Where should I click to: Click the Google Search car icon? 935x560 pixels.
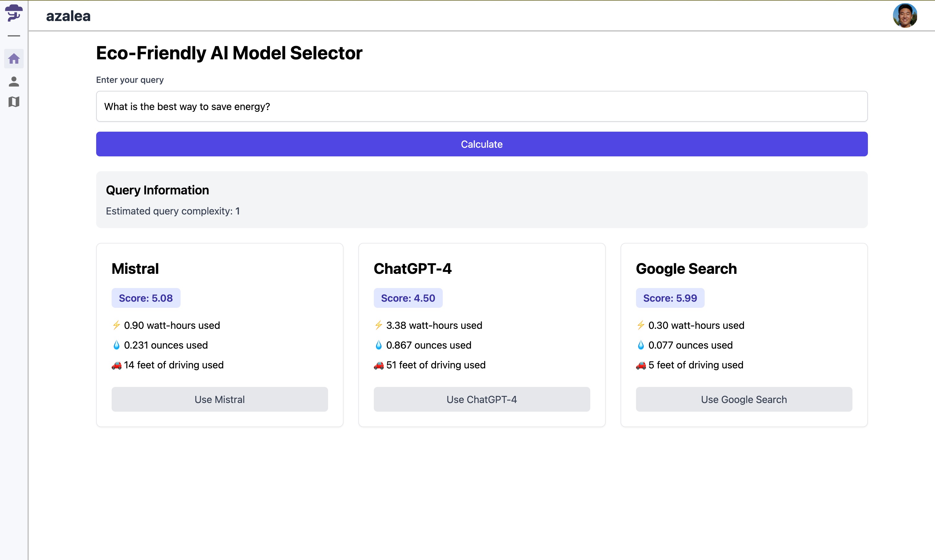pos(641,365)
